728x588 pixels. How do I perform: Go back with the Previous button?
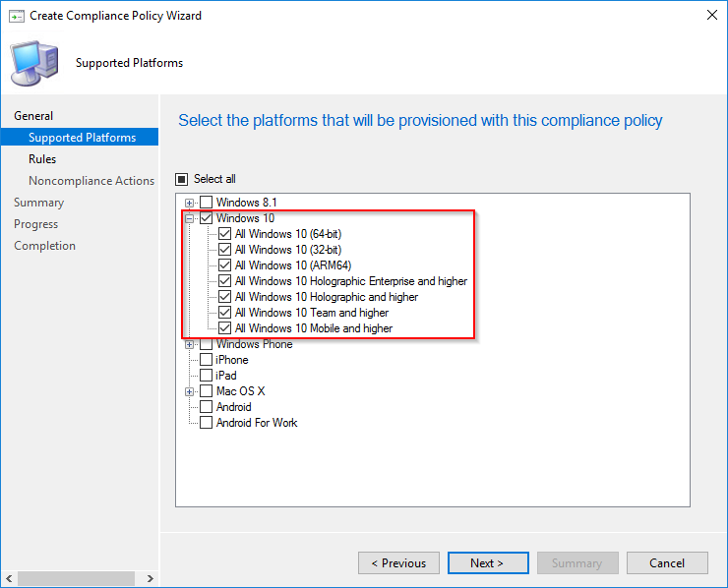pyautogui.click(x=398, y=563)
